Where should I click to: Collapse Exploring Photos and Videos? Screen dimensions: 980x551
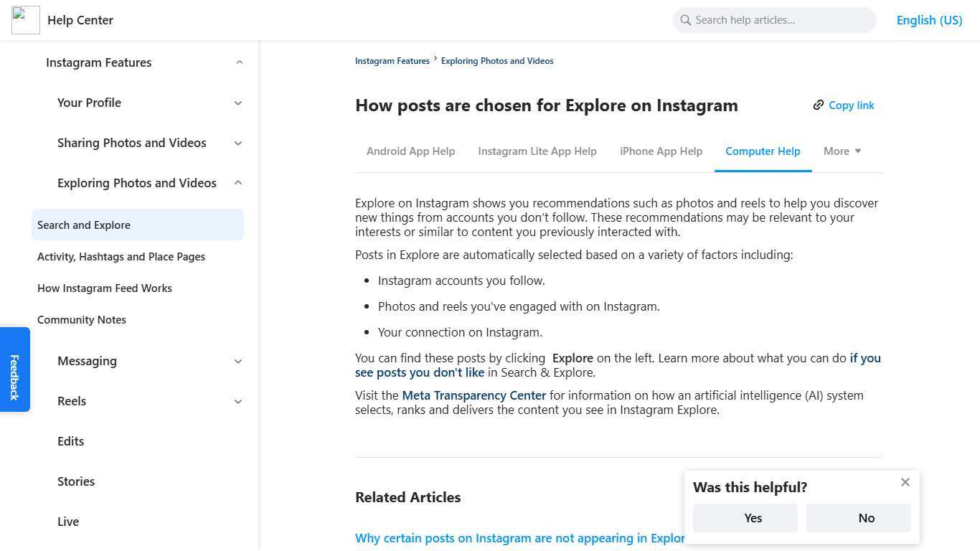237,182
